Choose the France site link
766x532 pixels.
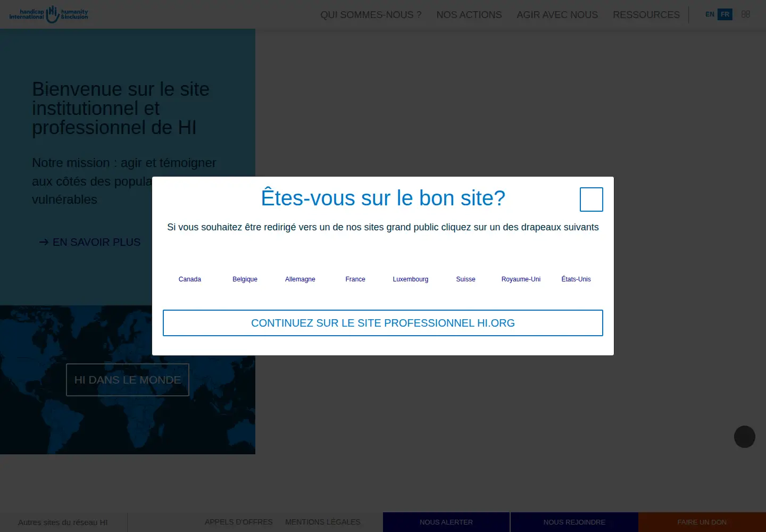pos(355,279)
